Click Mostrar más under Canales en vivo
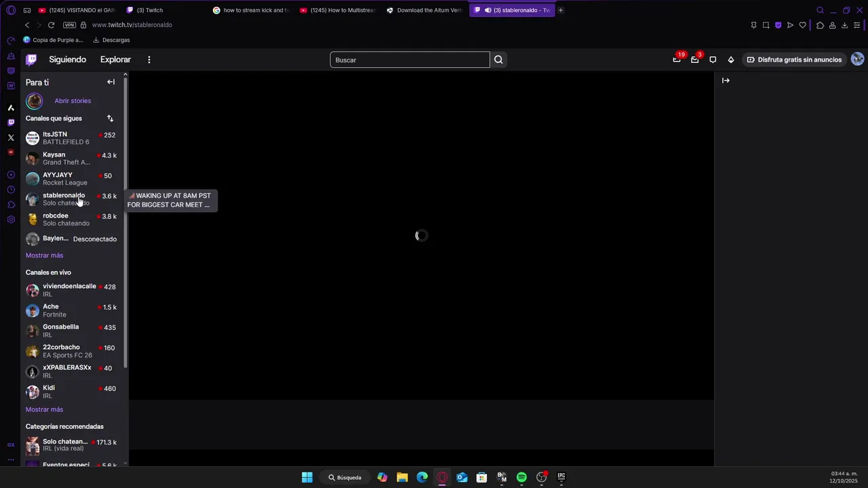868x488 pixels. click(x=44, y=409)
